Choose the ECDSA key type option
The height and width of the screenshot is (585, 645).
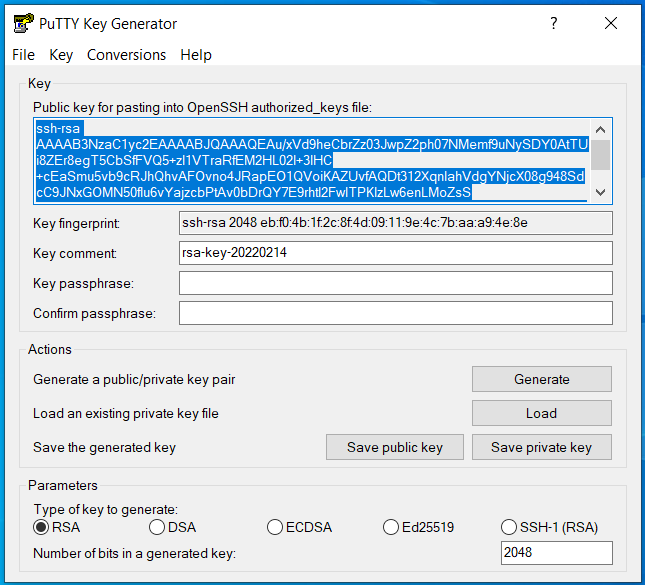[275, 527]
